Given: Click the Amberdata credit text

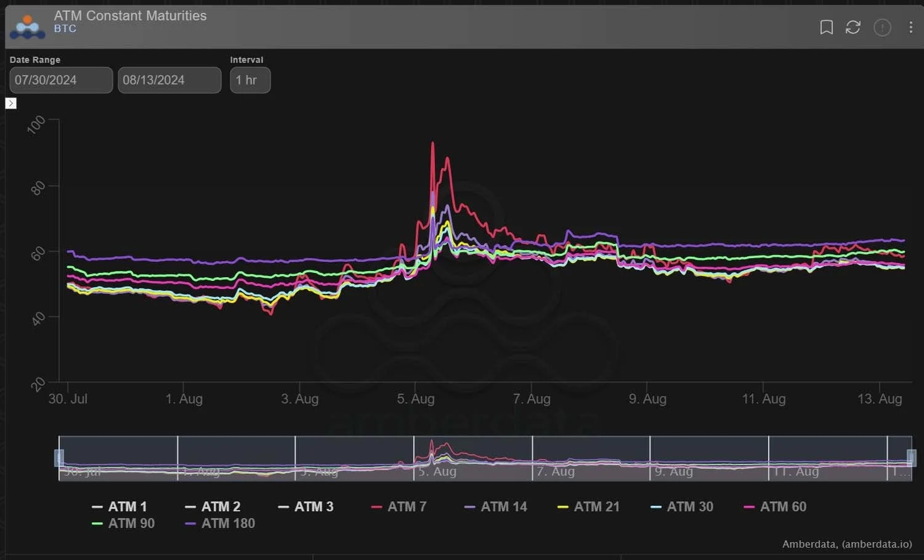Looking at the screenshot, I should point(847,544).
